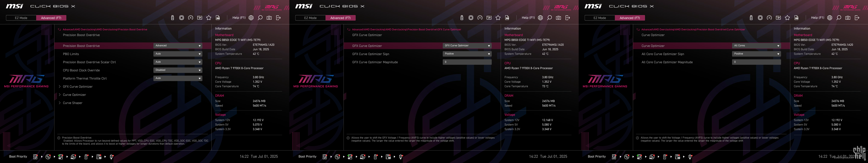The height and width of the screenshot is (163, 868).
Task: Open GFX Curve Optimizer Sign dropdown
Action: point(467,54)
